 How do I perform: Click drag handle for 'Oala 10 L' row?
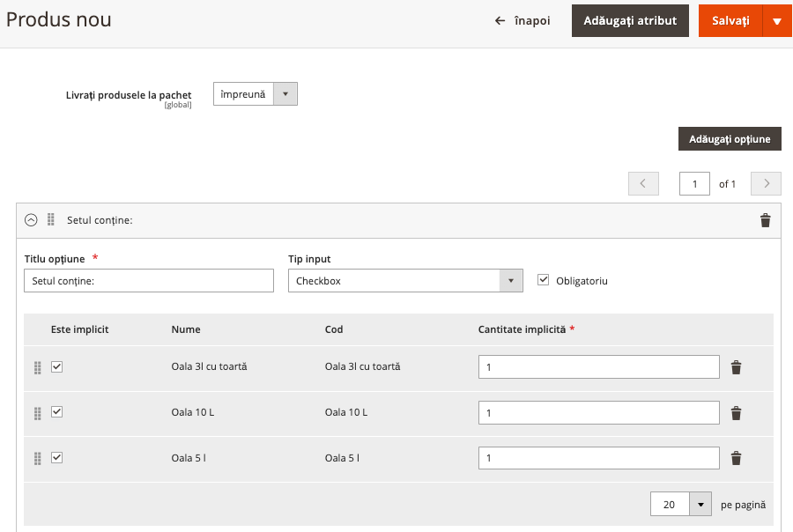[x=37, y=413]
